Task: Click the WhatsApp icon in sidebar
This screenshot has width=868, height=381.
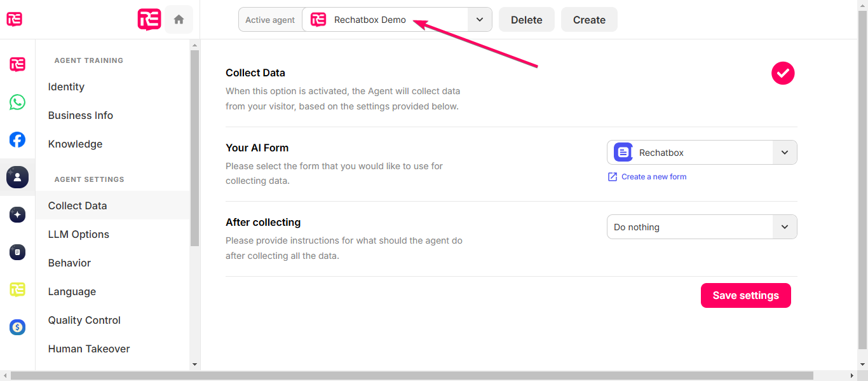Action: (x=18, y=102)
